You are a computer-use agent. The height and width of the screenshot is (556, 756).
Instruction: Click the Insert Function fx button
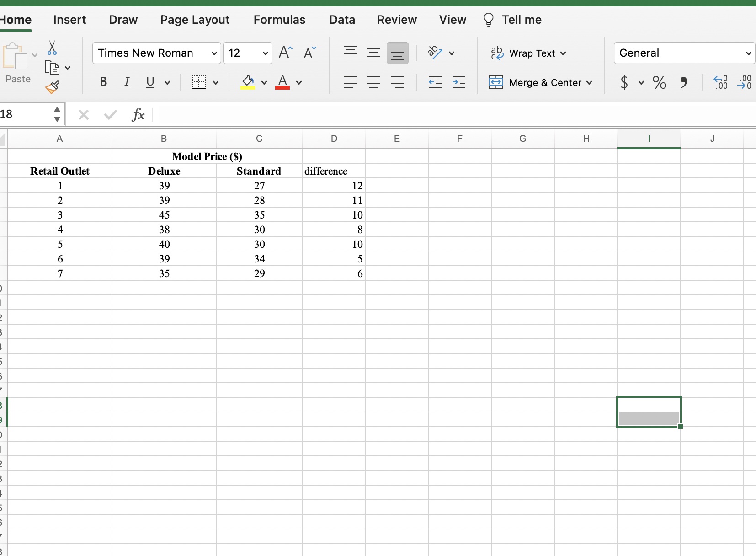pyautogui.click(x=139, y=114)
